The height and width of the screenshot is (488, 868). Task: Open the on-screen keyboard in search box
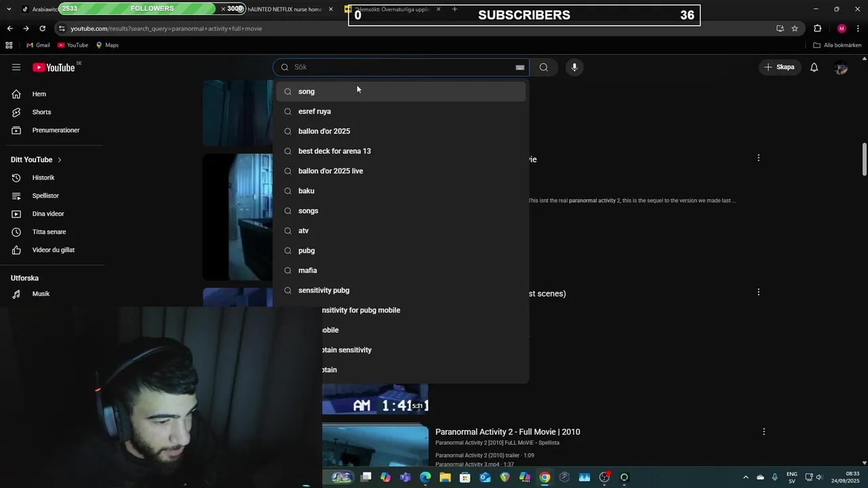(x=520, y=68)
